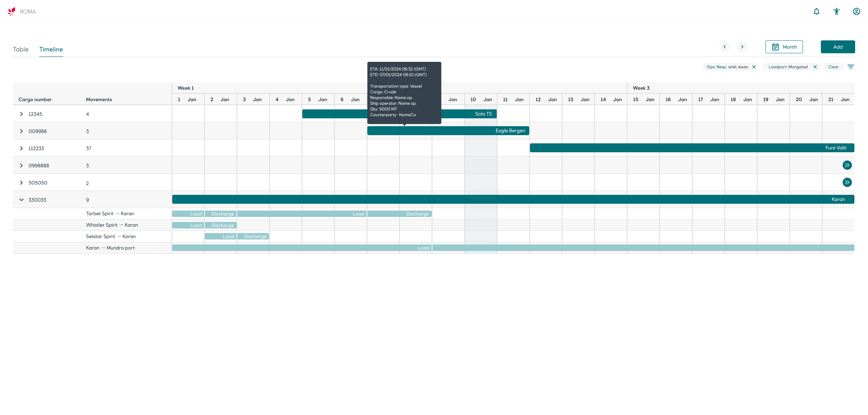Open the filter list icon

click(850, 67)
